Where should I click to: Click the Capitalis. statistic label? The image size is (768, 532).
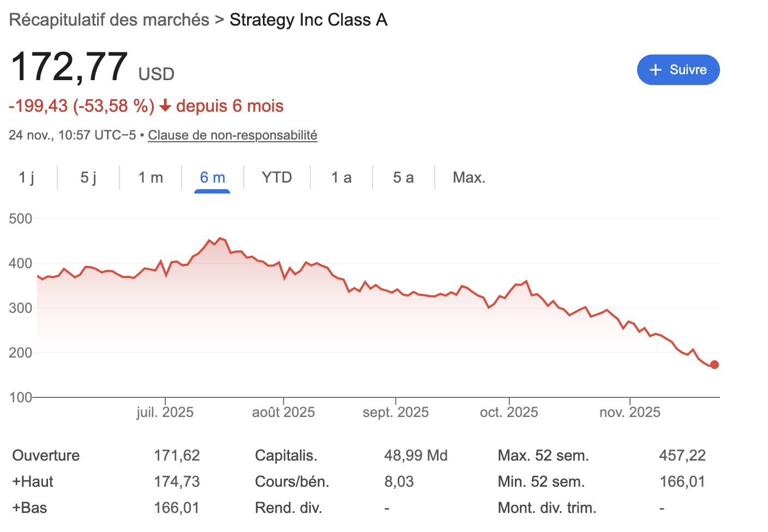(x=286, y=455)
